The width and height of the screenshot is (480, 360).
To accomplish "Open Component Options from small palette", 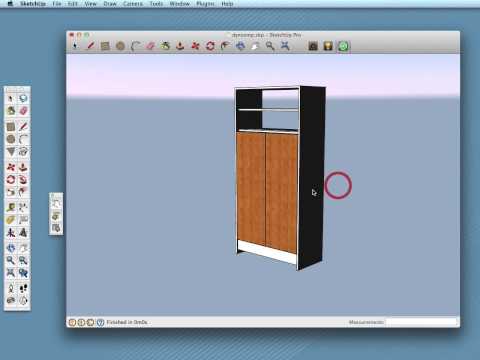I will (x=56, y=216).
